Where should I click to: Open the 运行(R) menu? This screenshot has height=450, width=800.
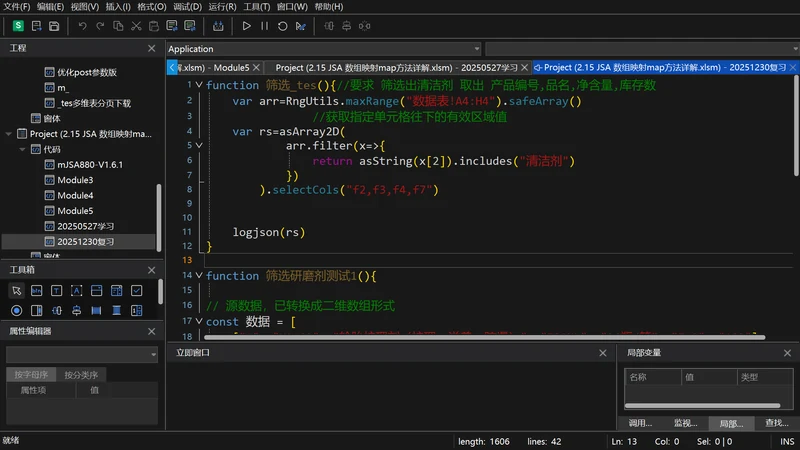pos(222,7)
